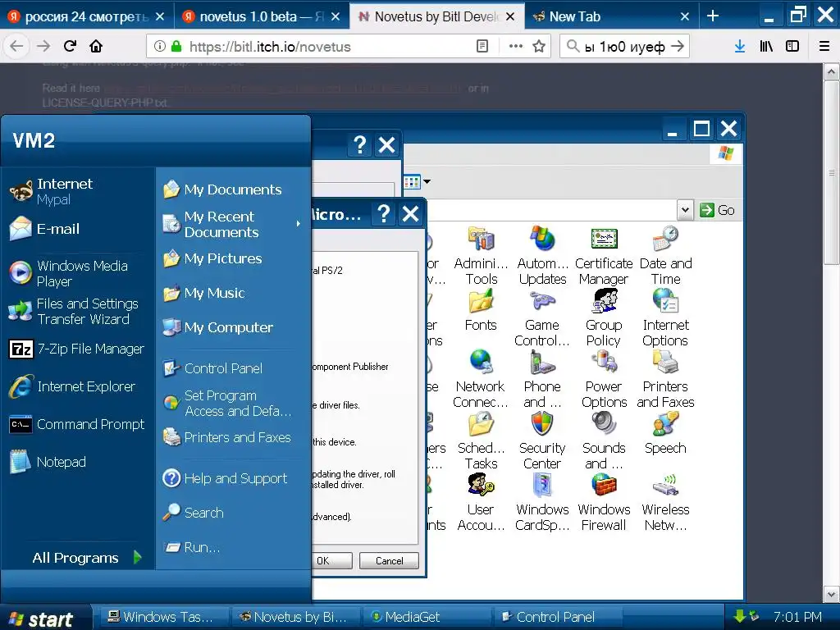Bookmark this page with star icon
This screenshot has width=840, height=630.
coord(539,46)
